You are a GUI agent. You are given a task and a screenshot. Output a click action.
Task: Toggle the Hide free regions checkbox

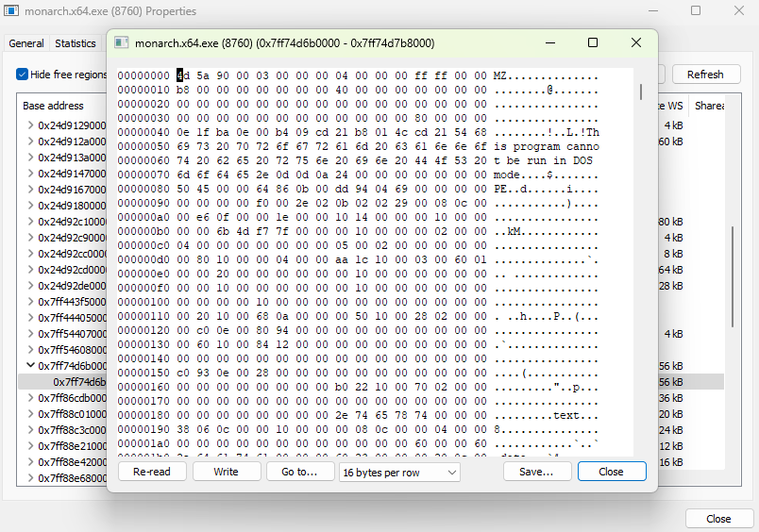[x=22, y=75]
